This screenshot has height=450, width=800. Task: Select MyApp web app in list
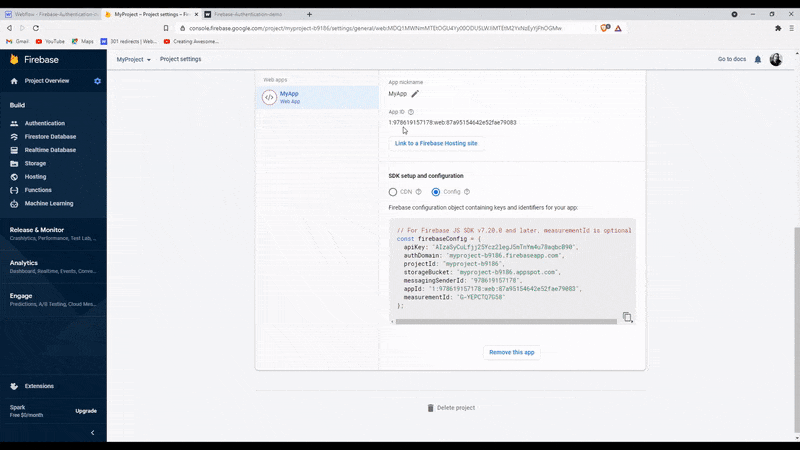click(317, 97)
